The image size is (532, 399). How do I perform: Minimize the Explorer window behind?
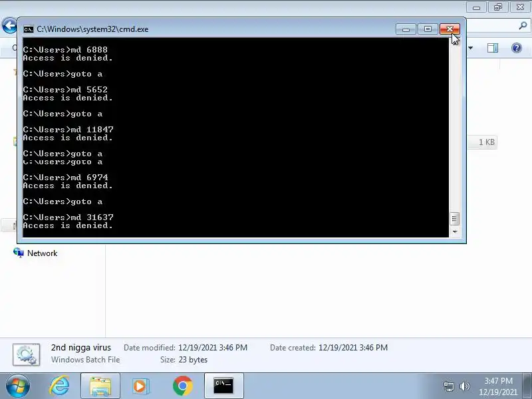click(x=476, y=7)
